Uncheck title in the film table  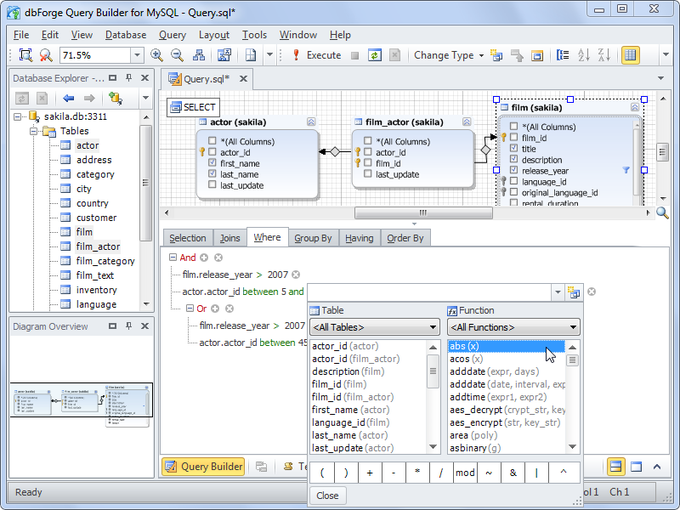[x=514, y=148]
